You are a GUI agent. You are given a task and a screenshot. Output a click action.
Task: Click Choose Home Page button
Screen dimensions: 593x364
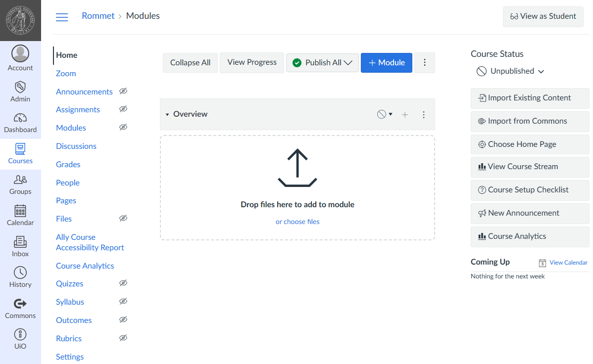click(530, 144)
